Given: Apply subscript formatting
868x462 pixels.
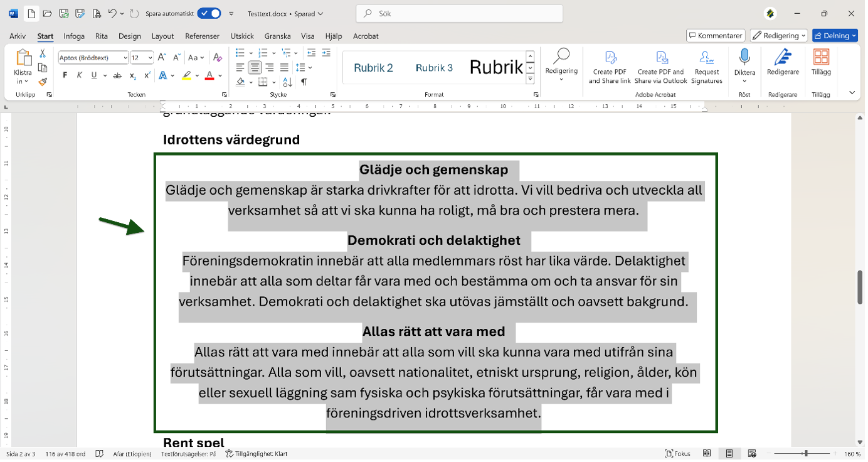Looking at the screenshot, I should coord(132,75).
